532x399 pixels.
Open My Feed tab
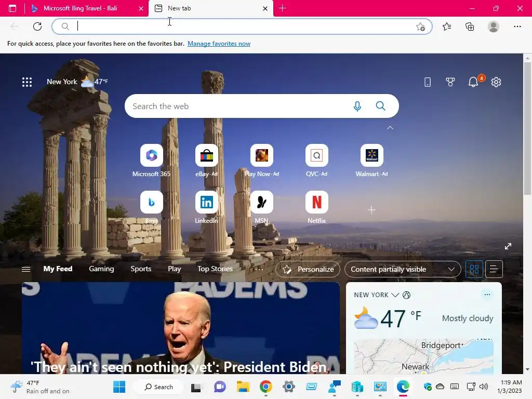coord(58,269)
